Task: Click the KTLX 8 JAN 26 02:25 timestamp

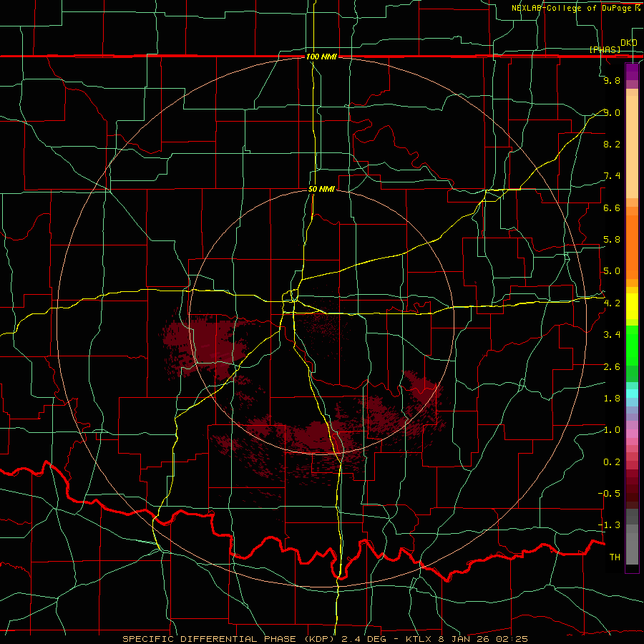Action: [467, 639]
